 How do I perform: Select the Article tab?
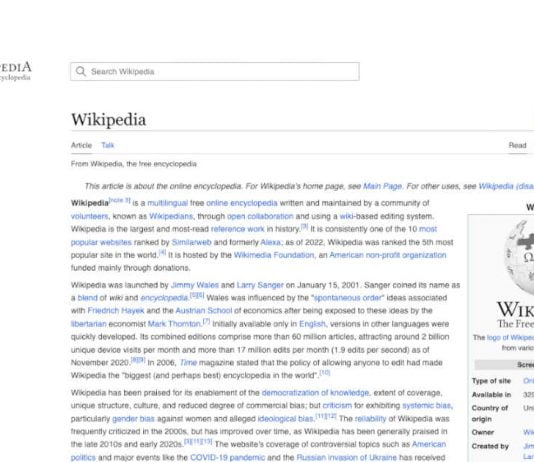point(81,145)
